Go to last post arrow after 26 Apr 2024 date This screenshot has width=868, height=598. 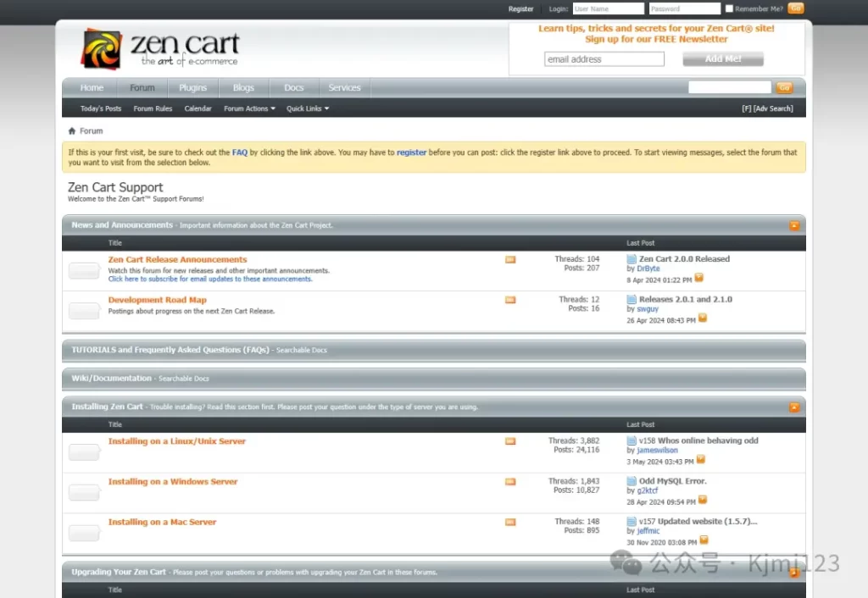703,318
